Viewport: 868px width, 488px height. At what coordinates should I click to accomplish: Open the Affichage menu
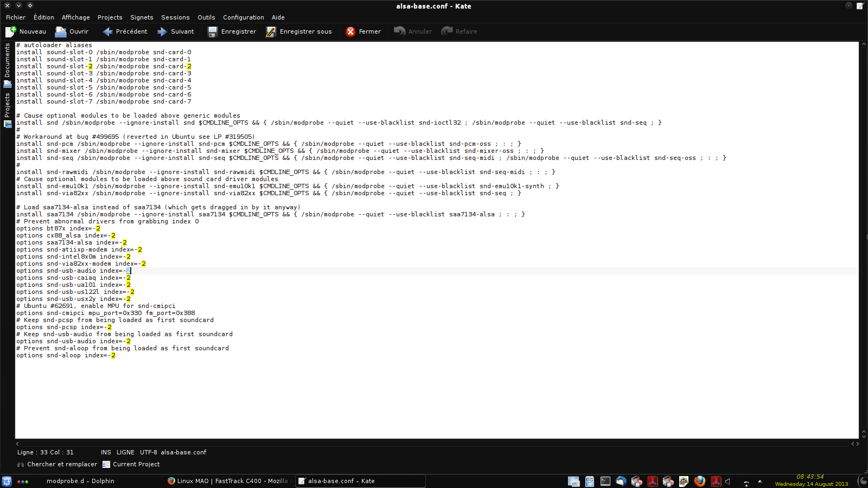coord(76,17)
